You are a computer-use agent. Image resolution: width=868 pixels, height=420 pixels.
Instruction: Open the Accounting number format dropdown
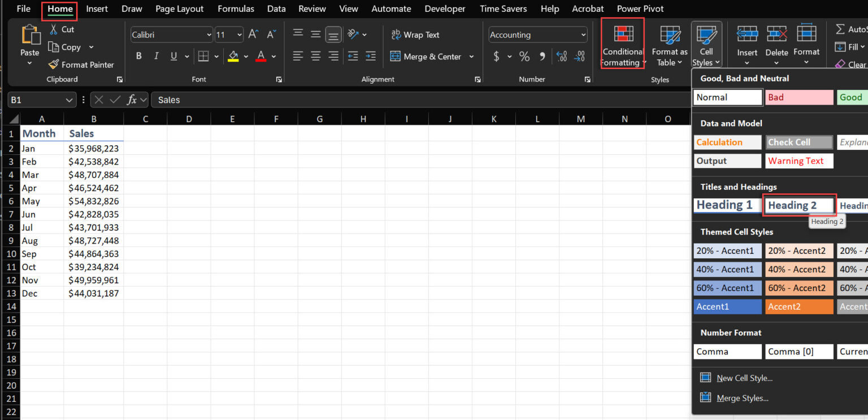583,34
